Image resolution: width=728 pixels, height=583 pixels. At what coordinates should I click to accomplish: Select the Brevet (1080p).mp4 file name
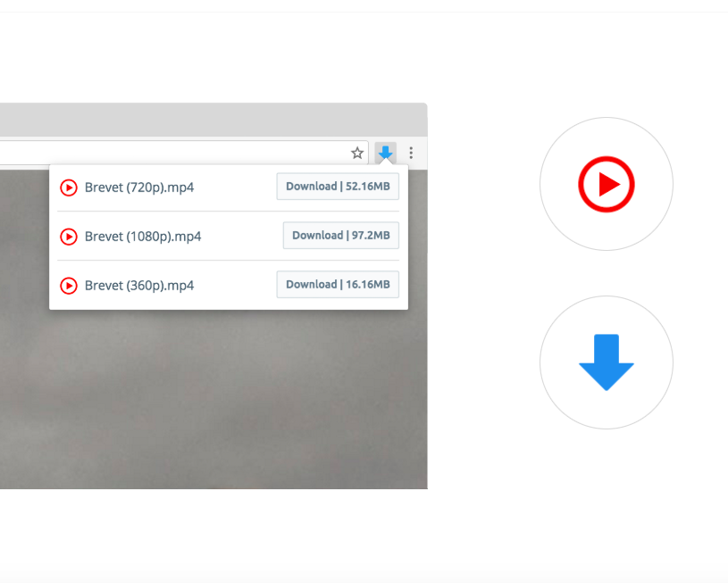pos(143,237)
